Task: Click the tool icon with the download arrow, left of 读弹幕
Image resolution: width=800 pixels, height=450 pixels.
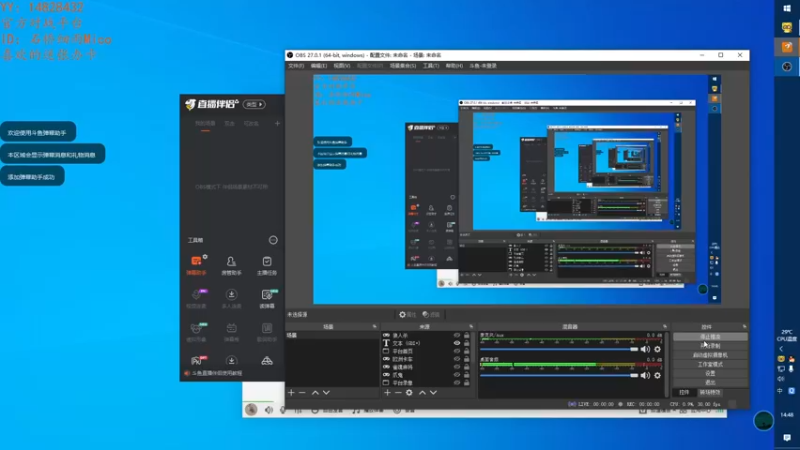Action: pos(231,299)
